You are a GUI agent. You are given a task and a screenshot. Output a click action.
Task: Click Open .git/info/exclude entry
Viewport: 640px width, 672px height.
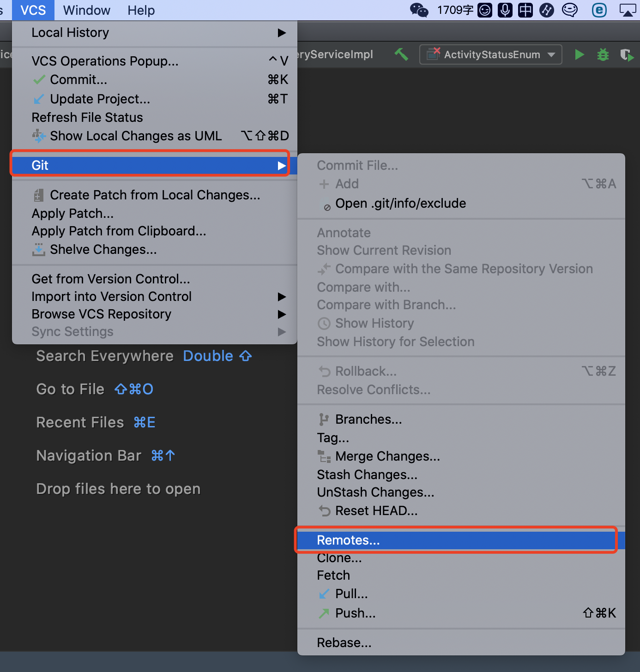461,203
